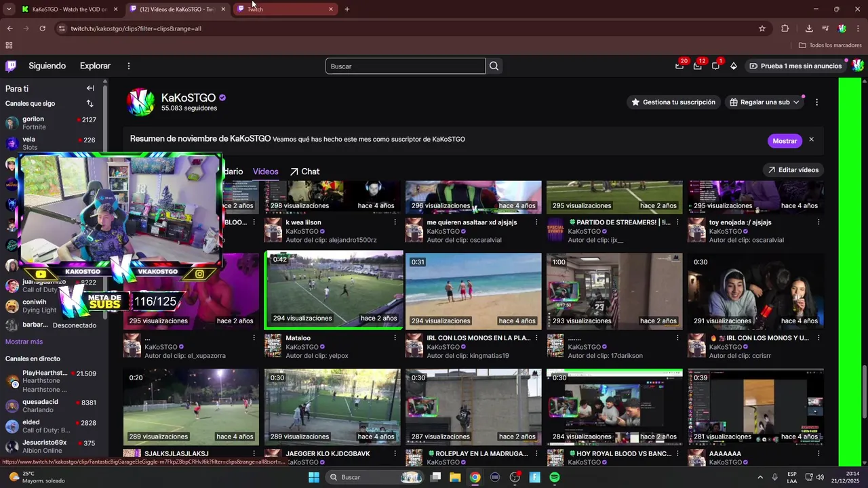The width and height of the screenshot is (868, 488).
Task: Play the Mataloo clip thumbnail
Action: 333,290
